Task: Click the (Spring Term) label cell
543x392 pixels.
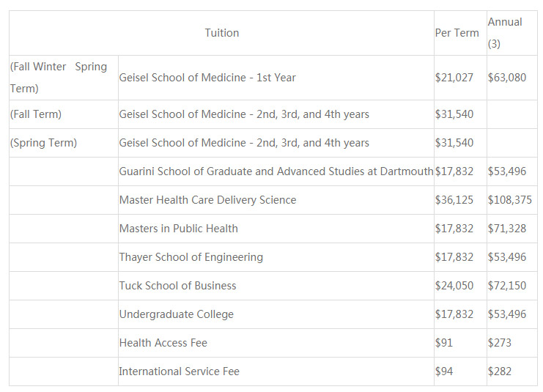Action: coord(43,143)
